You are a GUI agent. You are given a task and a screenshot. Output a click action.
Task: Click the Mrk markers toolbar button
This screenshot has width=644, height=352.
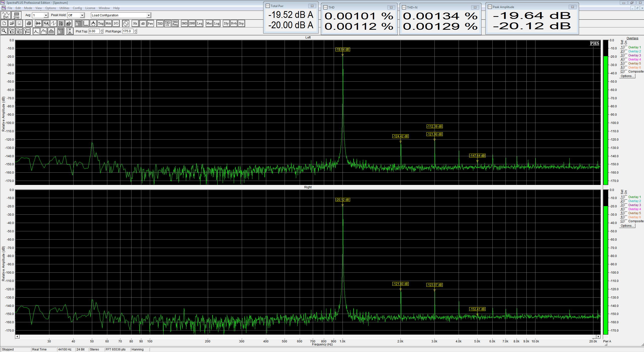(108, 23)
